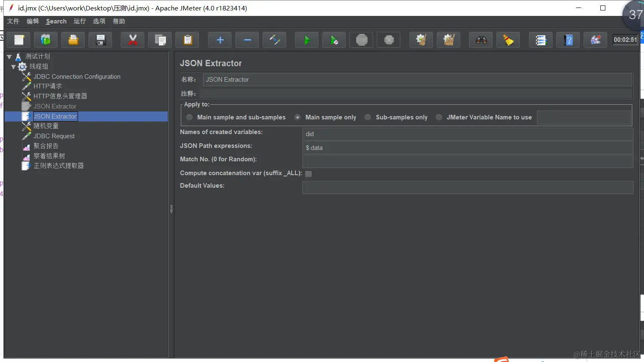644x362 pixels.
Task: Click the JSON Extractor panel heading
Action: 211,63
